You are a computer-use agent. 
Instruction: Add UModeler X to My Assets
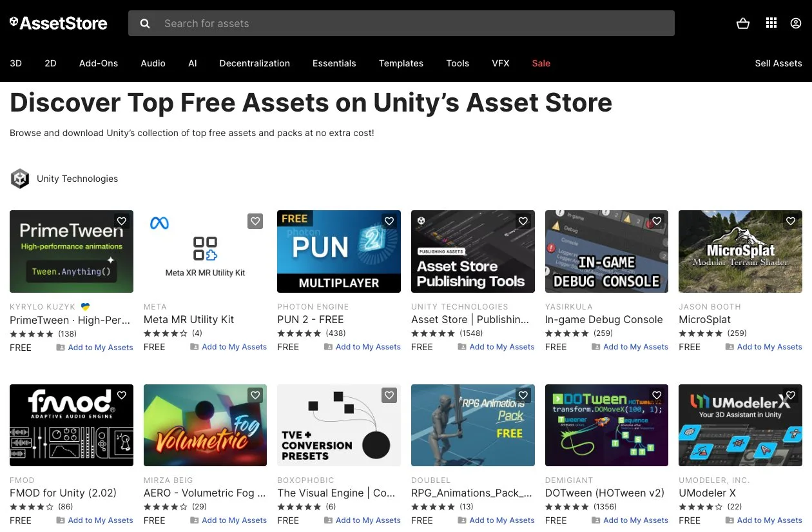764,520
